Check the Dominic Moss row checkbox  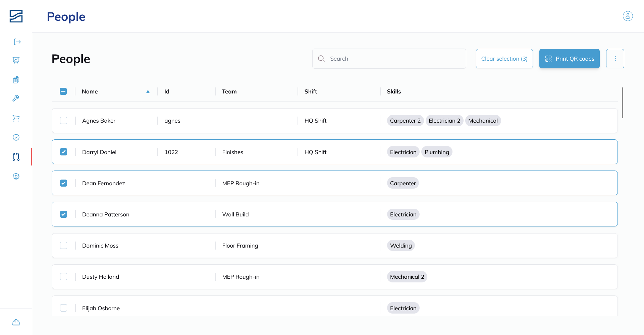click(63, 246)
